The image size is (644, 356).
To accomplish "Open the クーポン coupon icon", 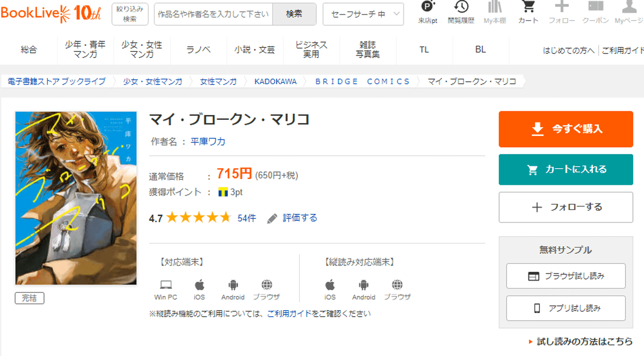I will [x=596, y=8].
